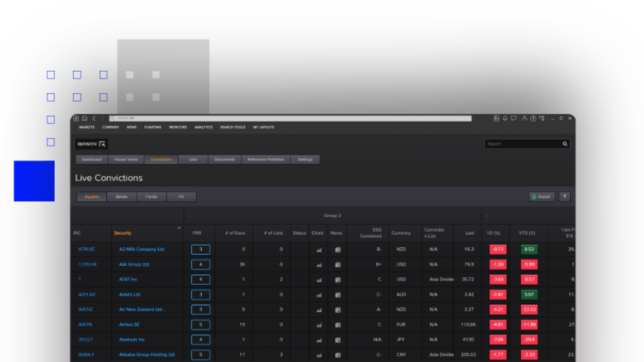Select the Bonds asset tab
Screen dimensions: 644x362
click(122, 196)
